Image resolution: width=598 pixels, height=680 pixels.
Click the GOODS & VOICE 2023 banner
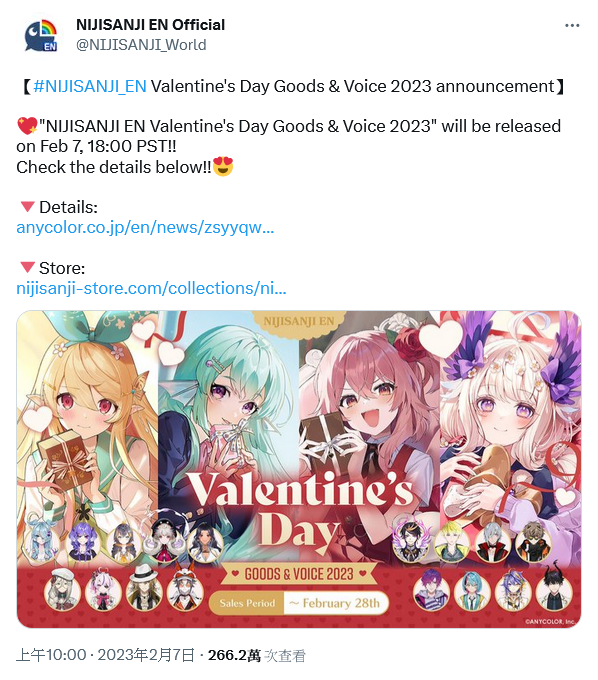299,574
